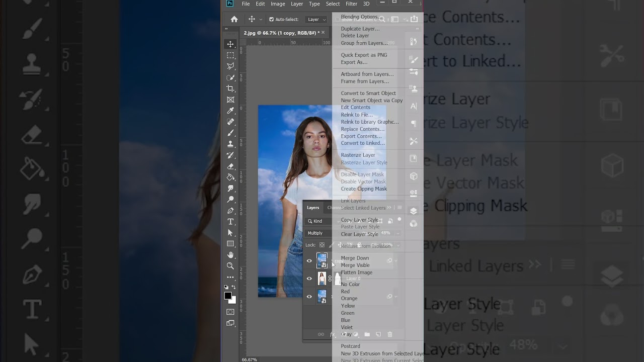This screenshot has width=644, height=362.
Task: Select the Rectangular Marquee tool
Action: [230, 55]
